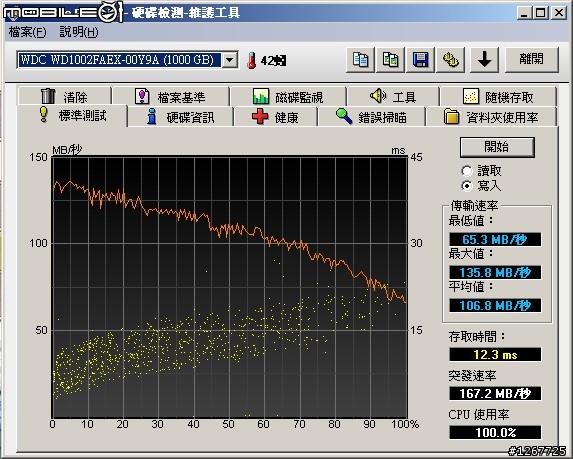The image size is (573, 459).
Task: Switch to the 檔案基準 tab
Action: click(x=171, y=96)
